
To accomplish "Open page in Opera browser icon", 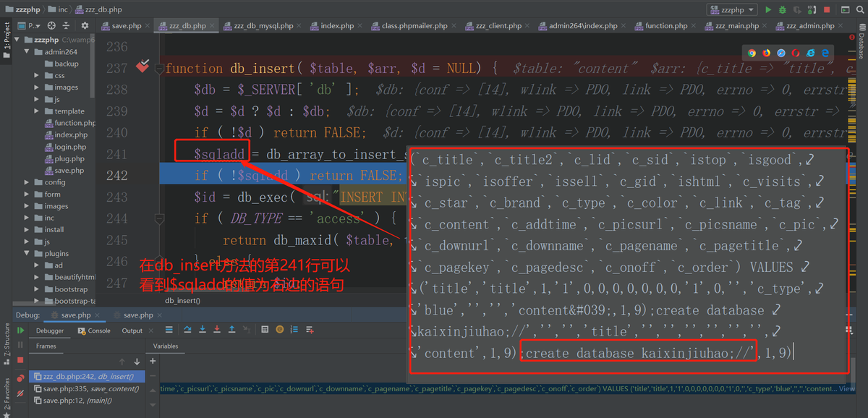I will point(796,53).
